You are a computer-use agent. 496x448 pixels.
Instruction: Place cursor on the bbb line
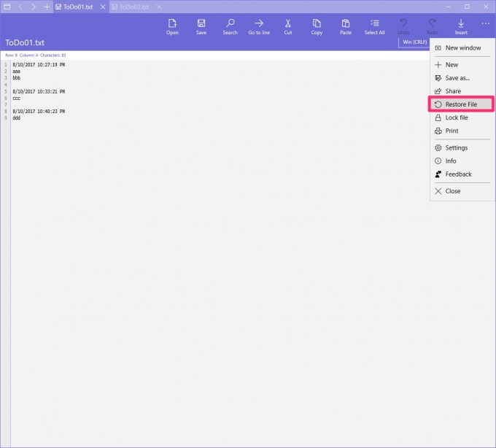coord(17,78)
